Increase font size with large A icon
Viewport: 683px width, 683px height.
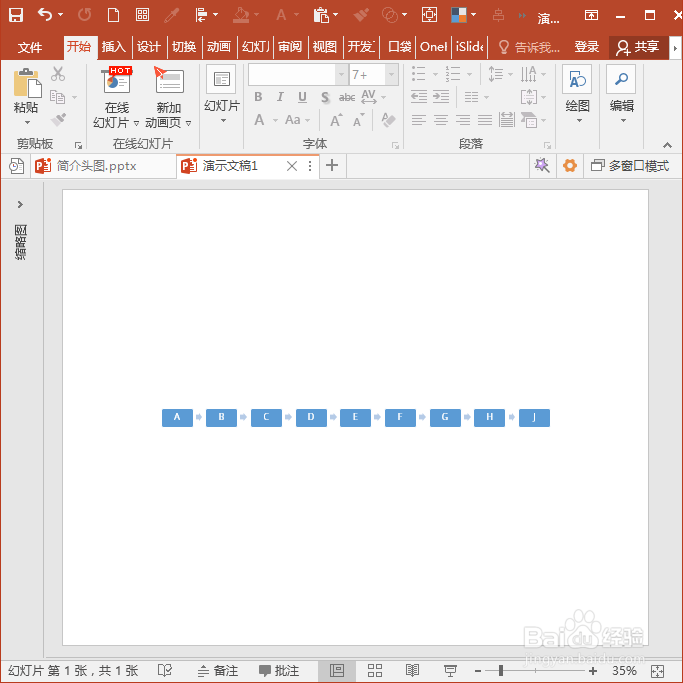336,120
